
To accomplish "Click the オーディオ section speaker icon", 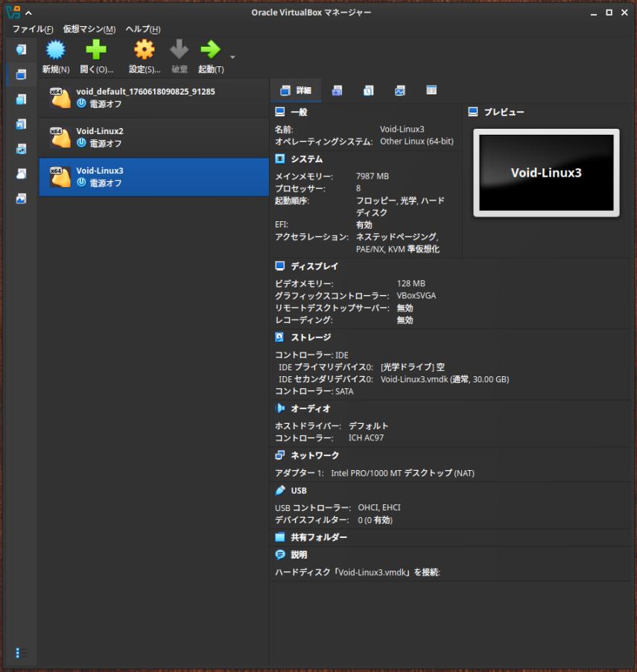I will pyautogui.click(x=280, y=408).
